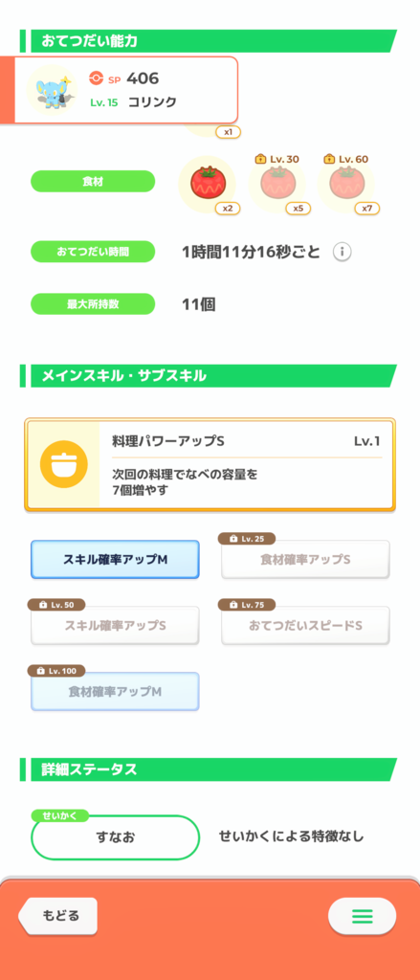Tap the Lv. 100 lock badge
This screenshot has height=980, width=420.
pyautogui.click(x=56, y=671)
